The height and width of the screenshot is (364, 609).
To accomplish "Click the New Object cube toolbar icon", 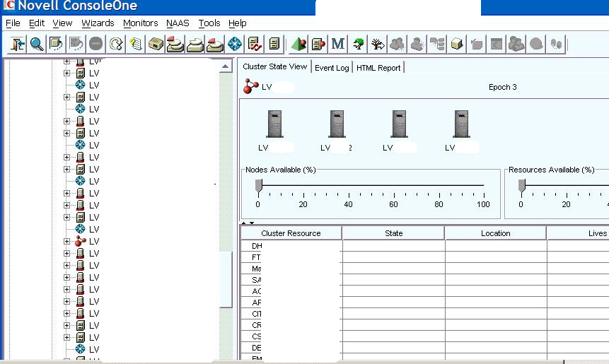I will 57,44.
